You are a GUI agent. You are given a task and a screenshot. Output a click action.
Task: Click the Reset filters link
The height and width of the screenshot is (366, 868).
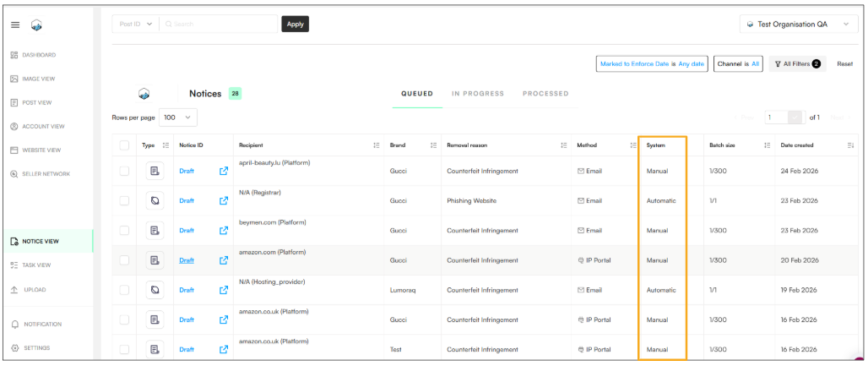click(844, 63)
